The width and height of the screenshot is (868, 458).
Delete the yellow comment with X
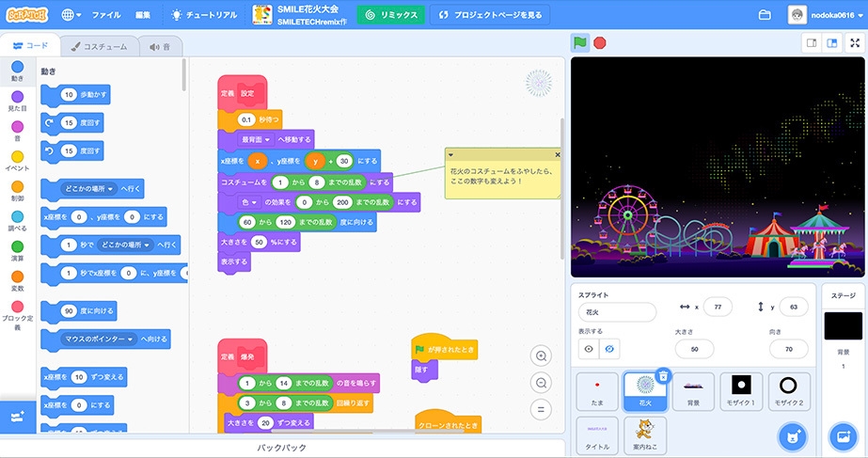pyautogui.click(x=557, y=154)
